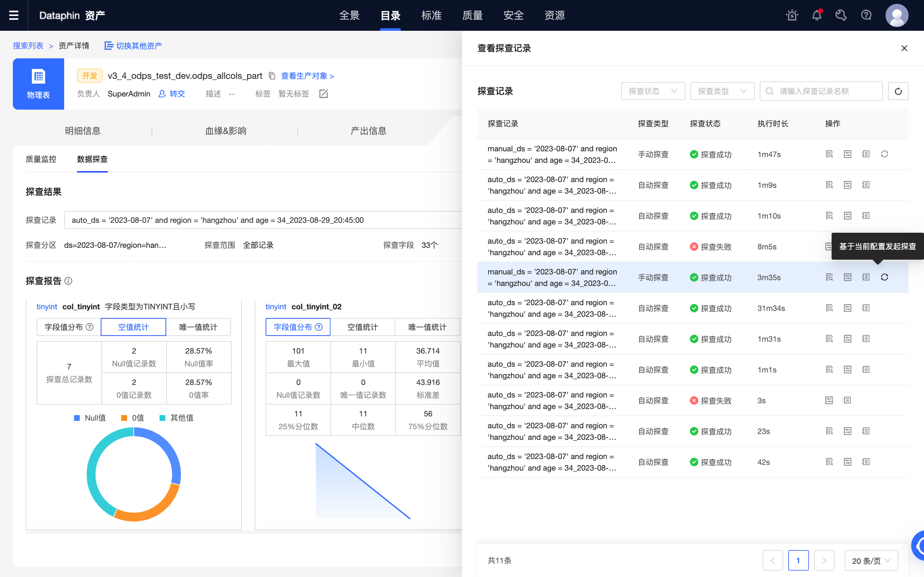924x577 pixels.
Task: Click the 0值 orange legend swatch
Action: pyautogui.click(x=124, y=417)
